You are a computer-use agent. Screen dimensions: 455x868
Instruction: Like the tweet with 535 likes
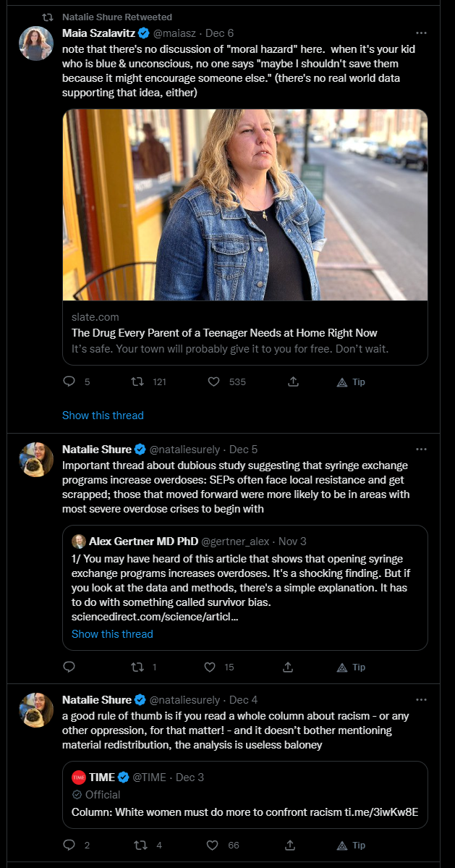pyautogui.click(x=213, y=382)
